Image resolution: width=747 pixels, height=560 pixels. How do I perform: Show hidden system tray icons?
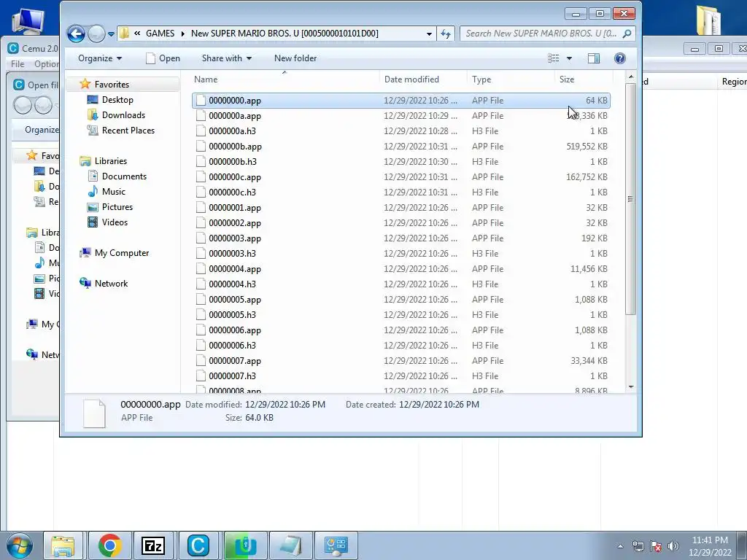pos(620,546)
